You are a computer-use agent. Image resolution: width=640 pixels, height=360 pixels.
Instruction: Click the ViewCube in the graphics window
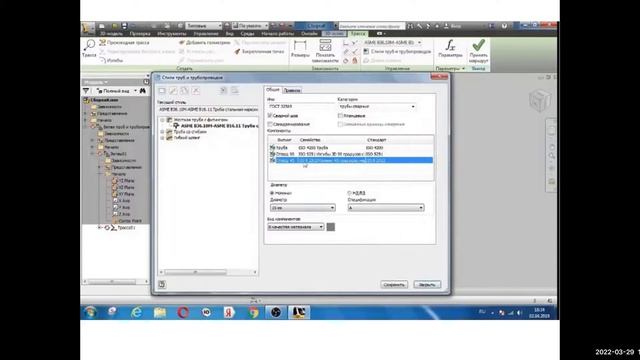pyautogui.click(x=540, y=100)
